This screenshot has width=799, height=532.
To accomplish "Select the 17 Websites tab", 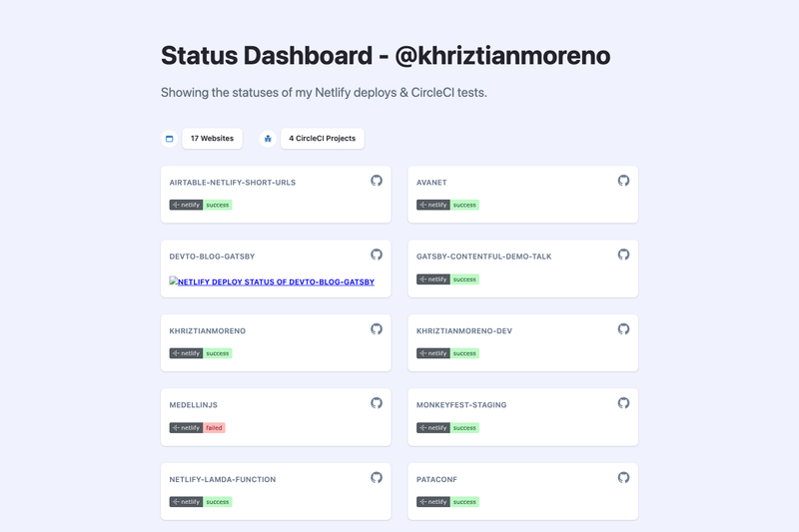I will click(x=212, y=139).
